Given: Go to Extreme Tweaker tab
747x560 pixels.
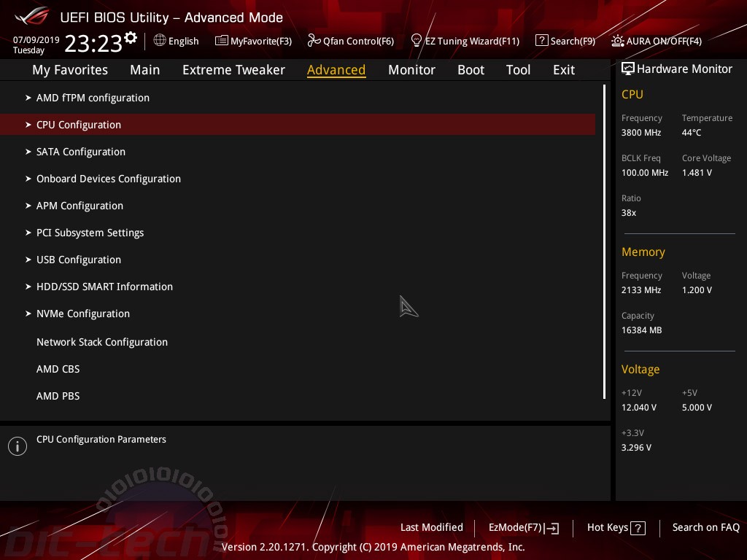Looking at the screenshot, I should (233, 70).
